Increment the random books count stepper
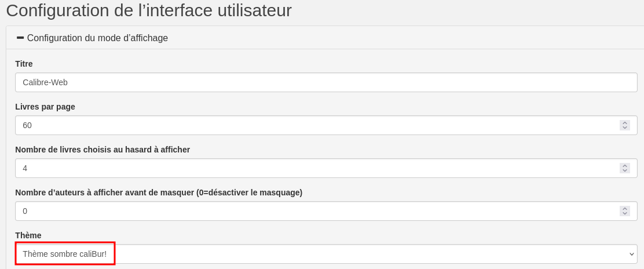This screenshot has width=644, height=269. (625, 165)
